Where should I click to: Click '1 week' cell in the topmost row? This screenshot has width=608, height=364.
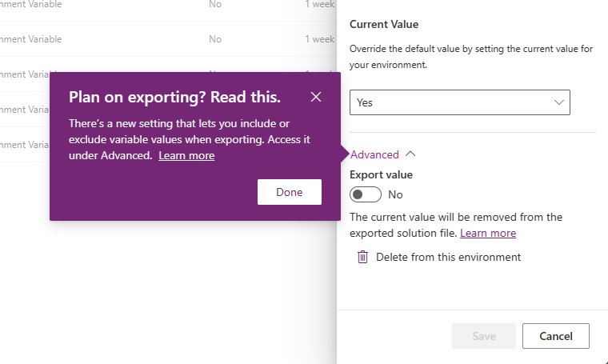click(x=319, y=4)
